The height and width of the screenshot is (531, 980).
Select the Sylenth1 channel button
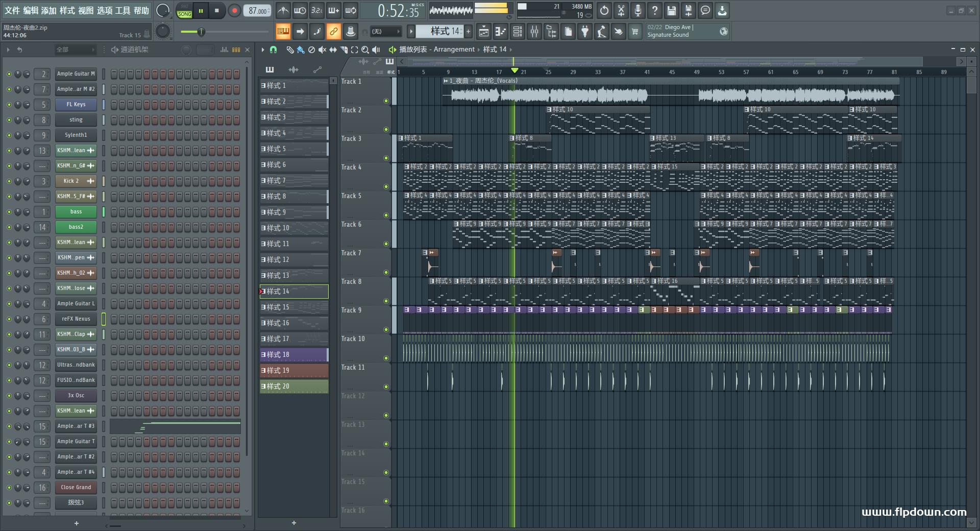[76, 135]
